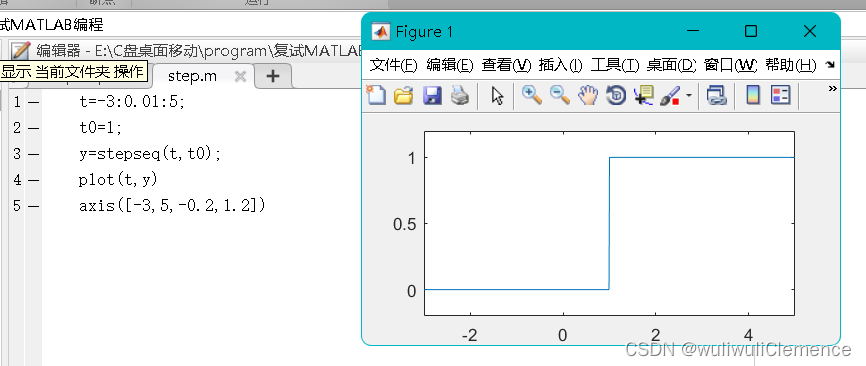Screen dimensions: 866x366
Task: Click the Figure 1 title text
Action: (424, 32)
